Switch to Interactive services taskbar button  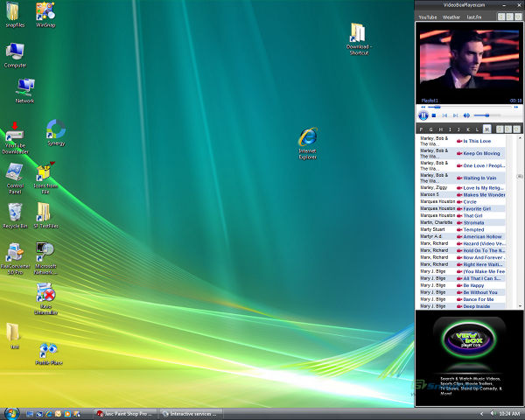[190, 414]
